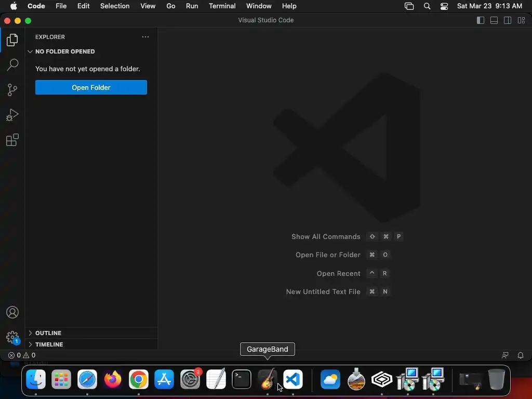532x399 pixels.
Task: Open Finder from the Dock
Action: tap(36, 379)
